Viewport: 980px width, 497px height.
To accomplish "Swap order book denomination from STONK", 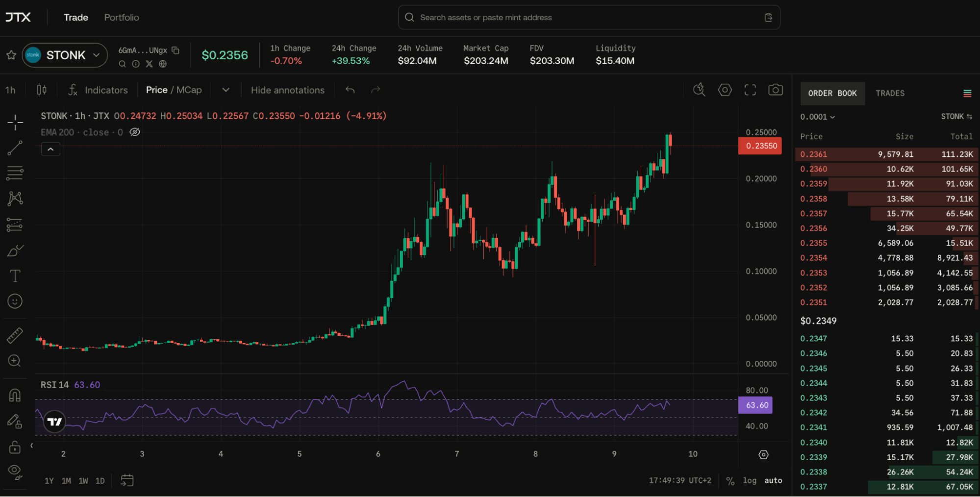I will pos(956,117).
